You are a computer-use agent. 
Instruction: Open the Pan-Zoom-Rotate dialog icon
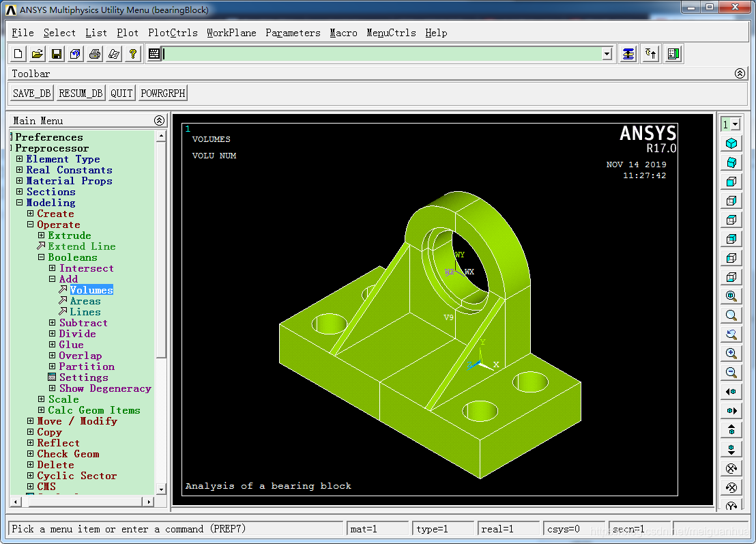(x=75, y=54)
